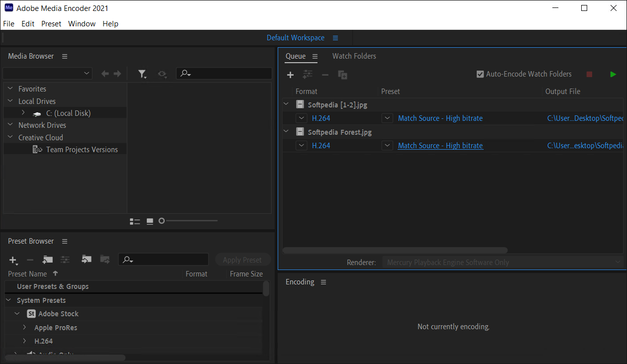
Task: Go back in Media Browser navigation
Action: pos(105,74)
